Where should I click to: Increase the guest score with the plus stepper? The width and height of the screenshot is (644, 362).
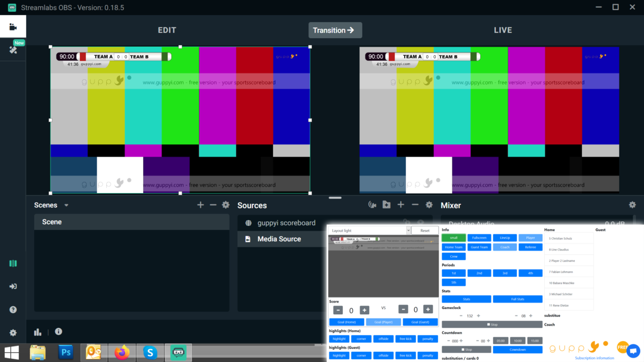[427, 310]
